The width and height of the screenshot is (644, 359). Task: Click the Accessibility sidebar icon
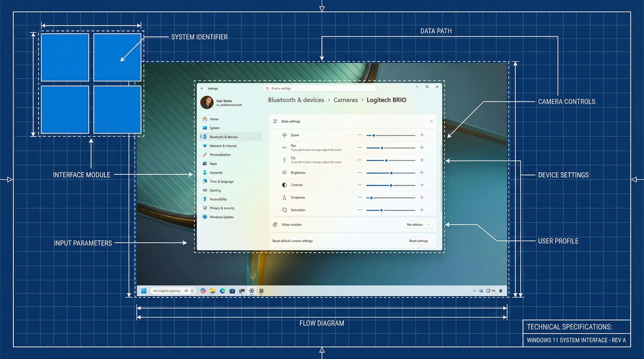click(x=205, y=199)
